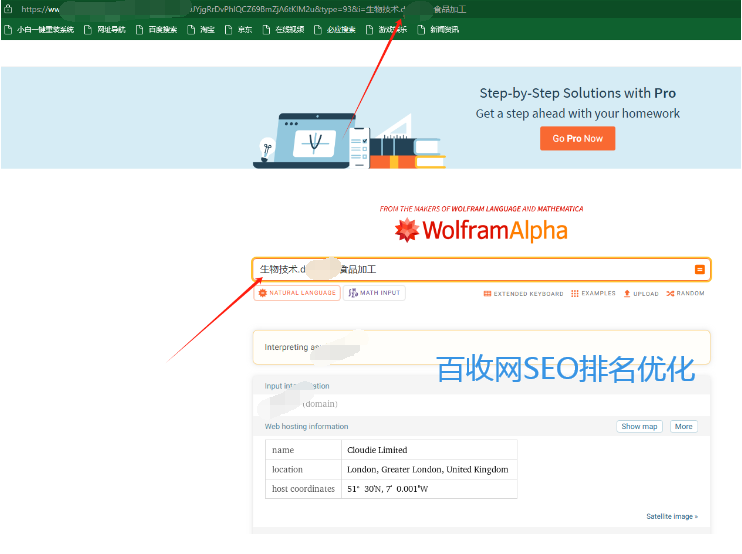Screen dimensions: 742x554
Task: Open the Extended Keyboard
Action: coord(523,294)
